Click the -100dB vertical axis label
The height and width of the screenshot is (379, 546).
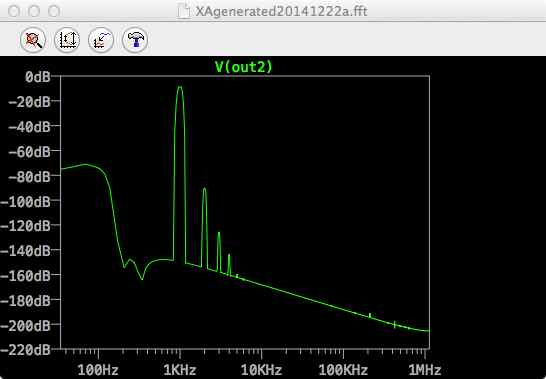(x=25, y=201)
